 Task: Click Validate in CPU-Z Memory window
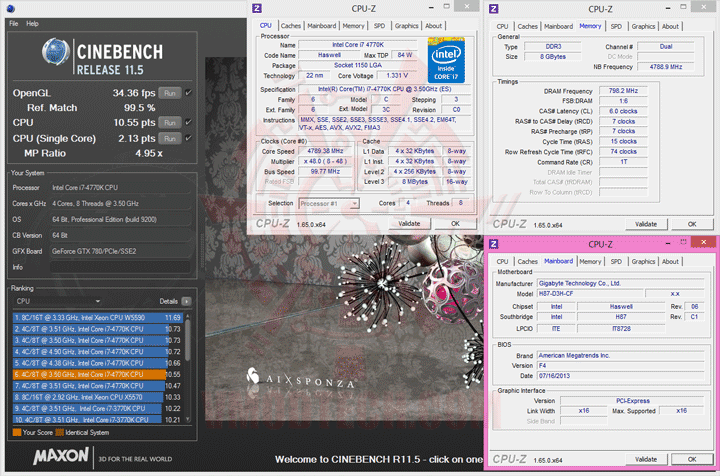(646, 224)
